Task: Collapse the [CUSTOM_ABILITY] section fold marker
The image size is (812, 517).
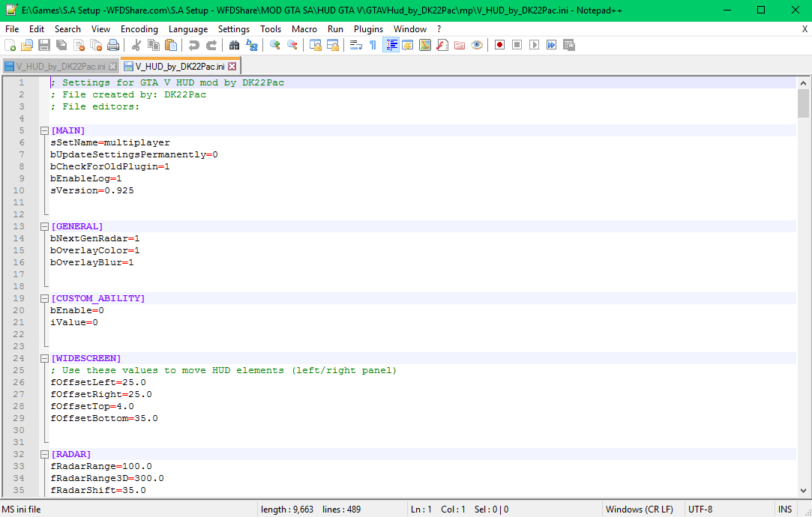Action: coord(44,299)
